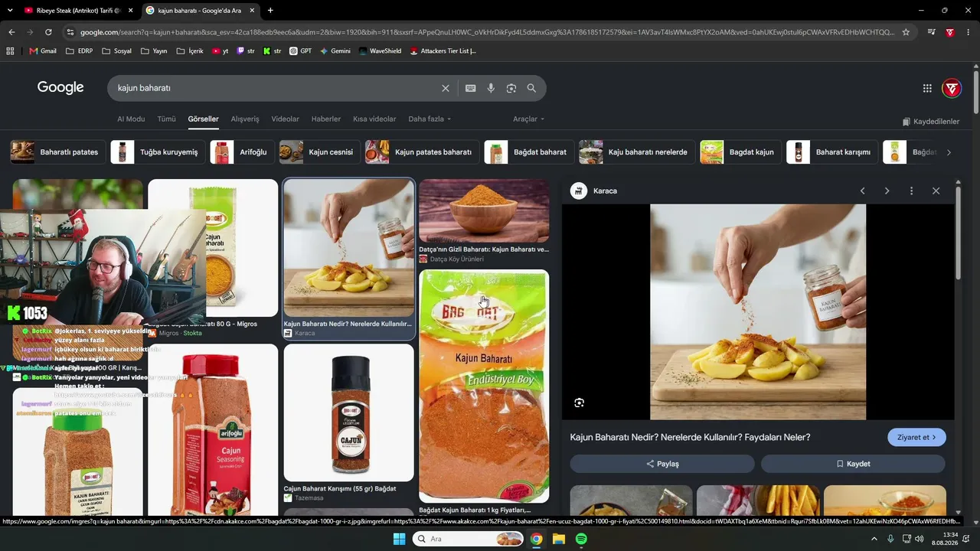Open the Datça Köy Ürünleri spice bowl thumbnail
The width and height of the screenshot is (980, 551).
[484, 210]
